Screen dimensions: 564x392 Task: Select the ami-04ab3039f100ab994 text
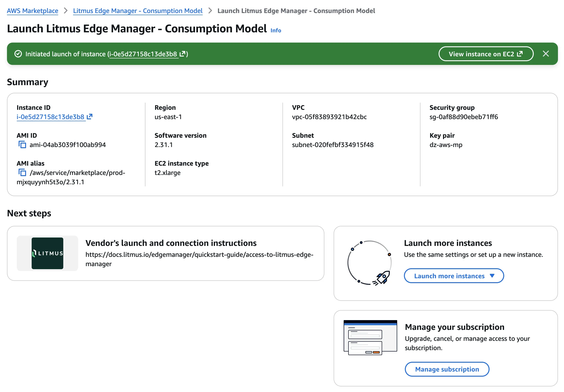[x=67, y=145]
